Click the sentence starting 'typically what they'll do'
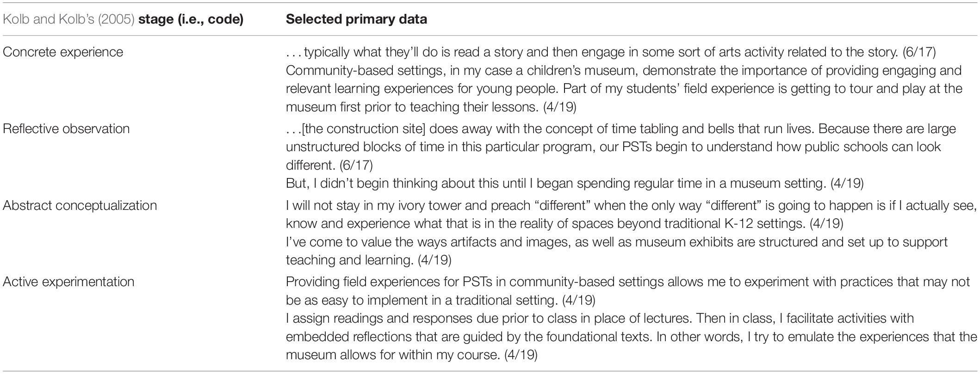Viewport: 980px width, 374px height. click(x=611, y=52)
